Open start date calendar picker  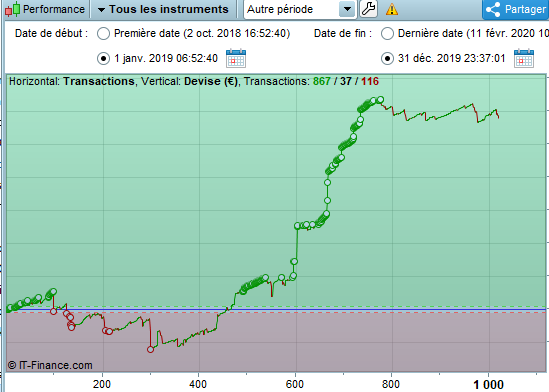(x=236, y=58)
